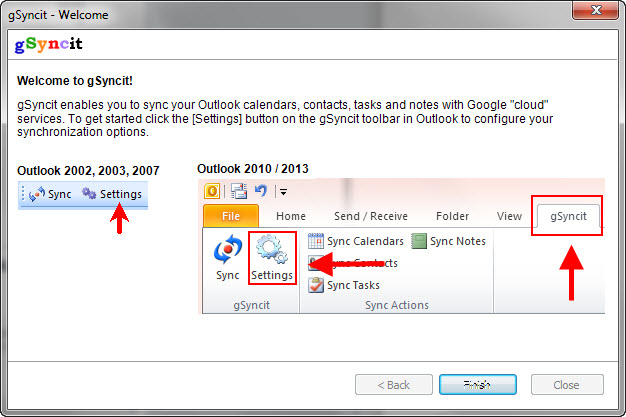Click the Sync Contacts icon
The height and width of the screenshot is (417, 626).
pos(315,263)
